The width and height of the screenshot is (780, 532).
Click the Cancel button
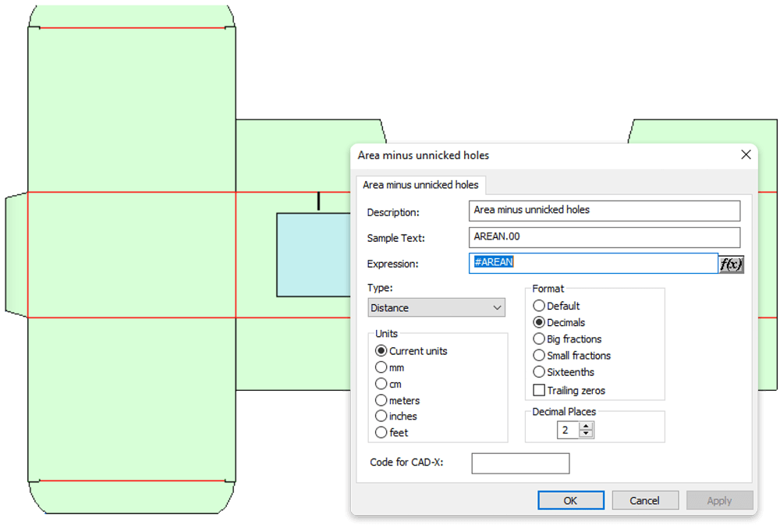point(644,500)
